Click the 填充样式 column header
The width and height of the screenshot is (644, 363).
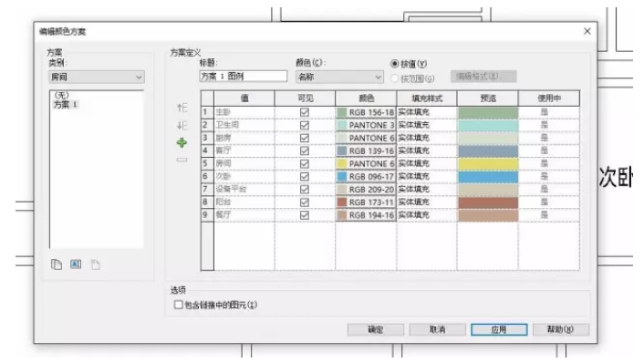427,99
